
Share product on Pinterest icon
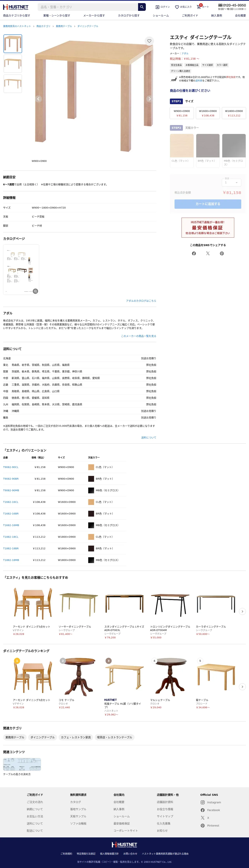[222, 253]
